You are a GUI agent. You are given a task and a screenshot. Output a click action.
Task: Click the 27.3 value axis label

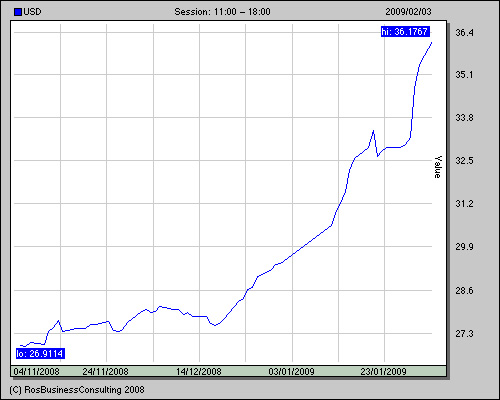point(464,333)
